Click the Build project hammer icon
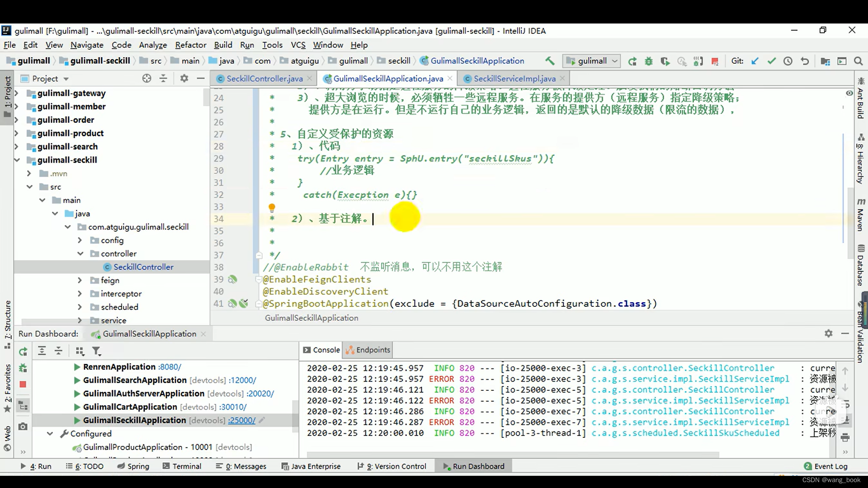Image resolution: width=868 pixels, height=488 pixels. click(550, 61)
